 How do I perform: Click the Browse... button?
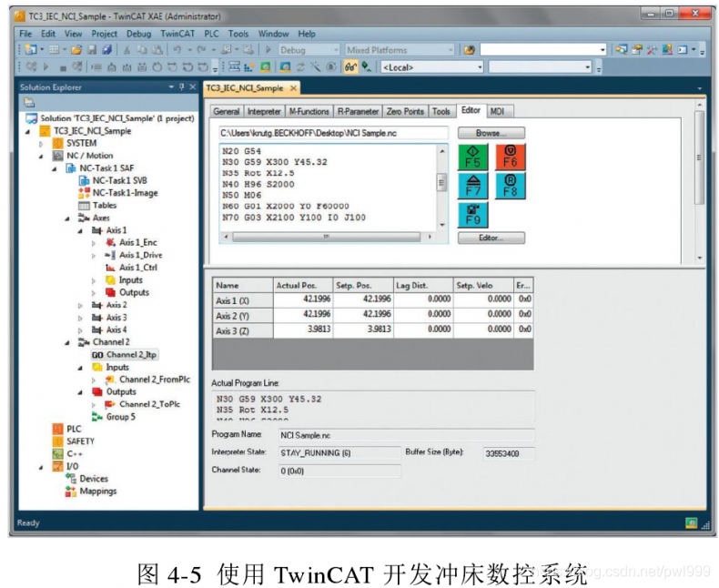(x=491, y=133)
